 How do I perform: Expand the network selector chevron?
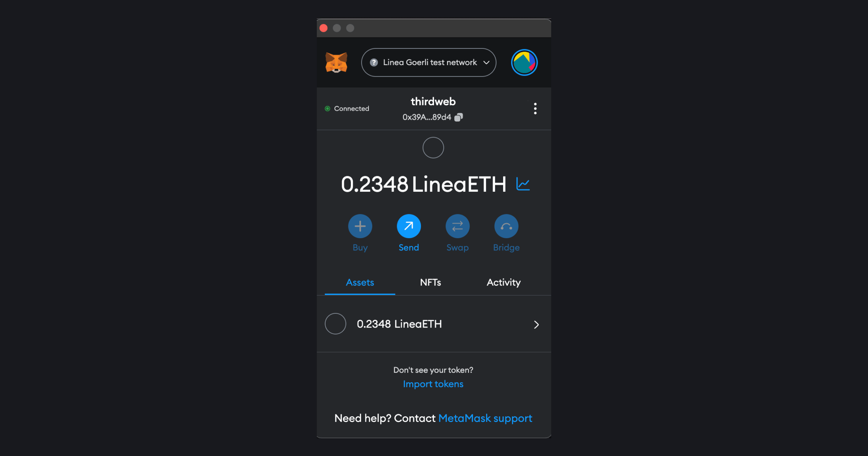click(x=486, y=63)
